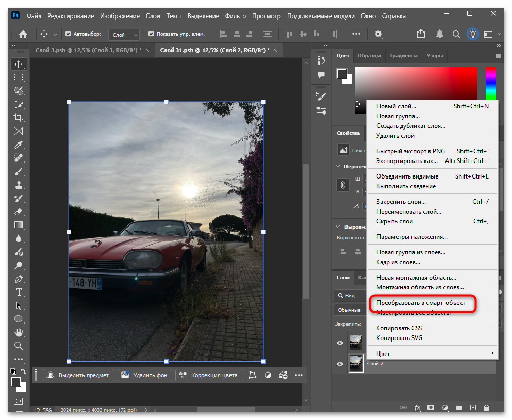The width and height of the screenshot is (512, 420).
Task: Hide Слой 2 using eye icon
Action: pyautogui.click(x=340, y=364)
